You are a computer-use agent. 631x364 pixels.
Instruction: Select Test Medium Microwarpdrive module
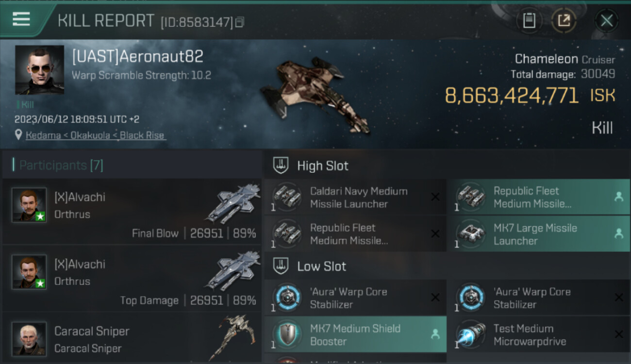tap(539, 334)
